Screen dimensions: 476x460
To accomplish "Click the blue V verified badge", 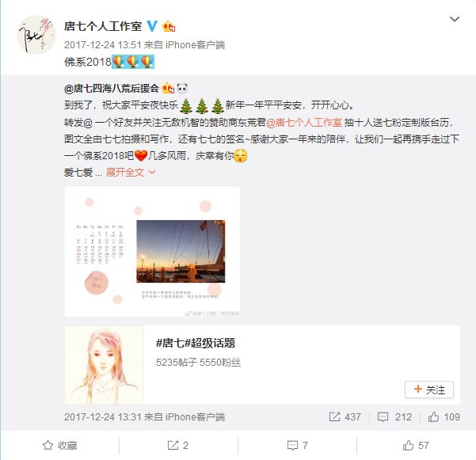I will click(152, 26).
